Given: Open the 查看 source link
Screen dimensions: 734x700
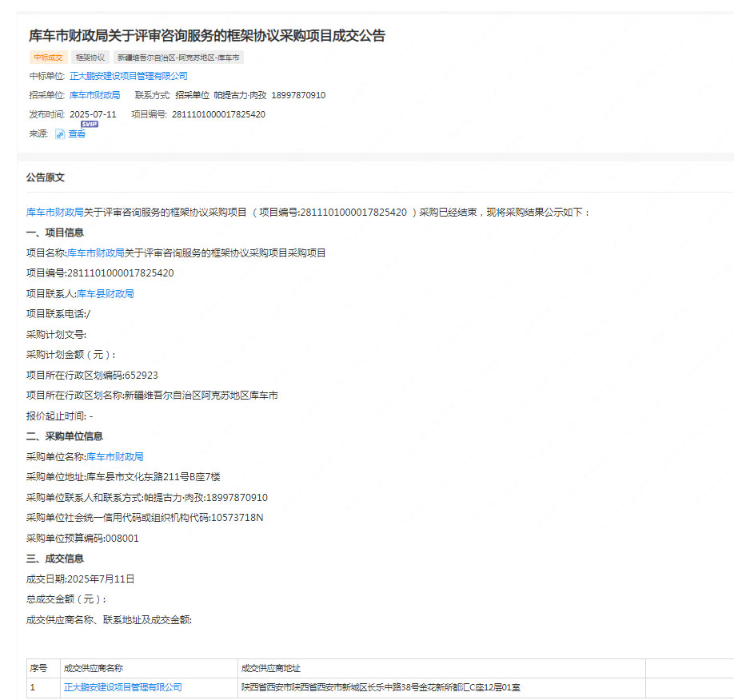Looking at the screenshot, I should 77,134.
